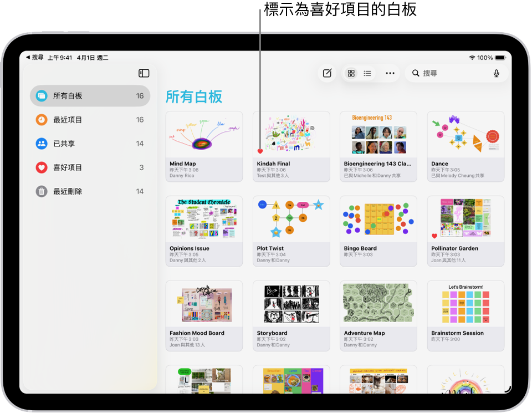
Task: Click the trash icon beside 最近刪除
Action: click(42, 191)
